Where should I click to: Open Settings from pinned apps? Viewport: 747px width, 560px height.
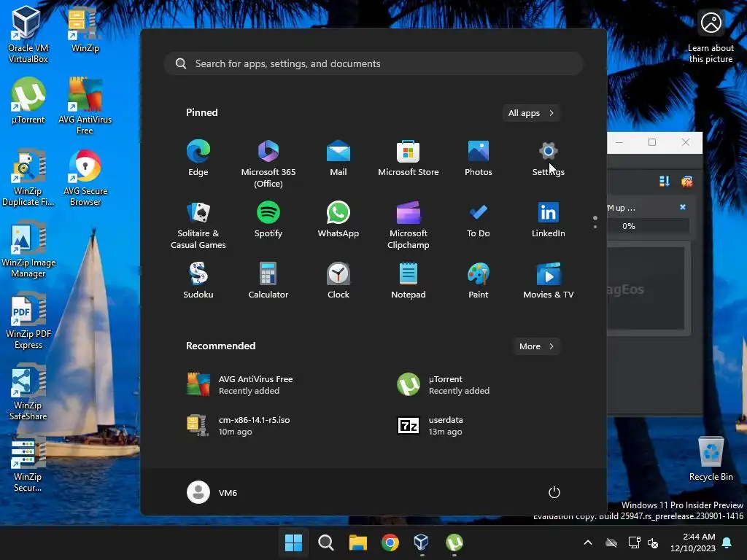(x=549, y=158)
